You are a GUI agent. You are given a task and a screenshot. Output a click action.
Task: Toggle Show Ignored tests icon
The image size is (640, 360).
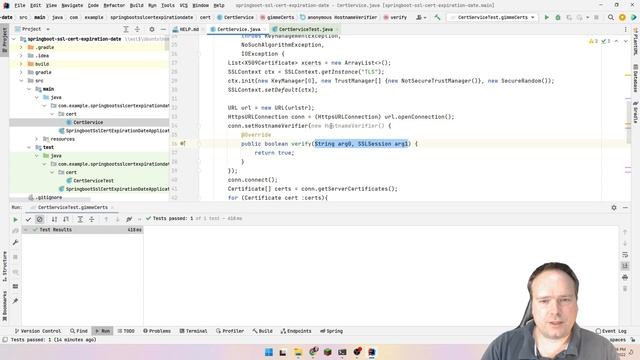(40, 220)
